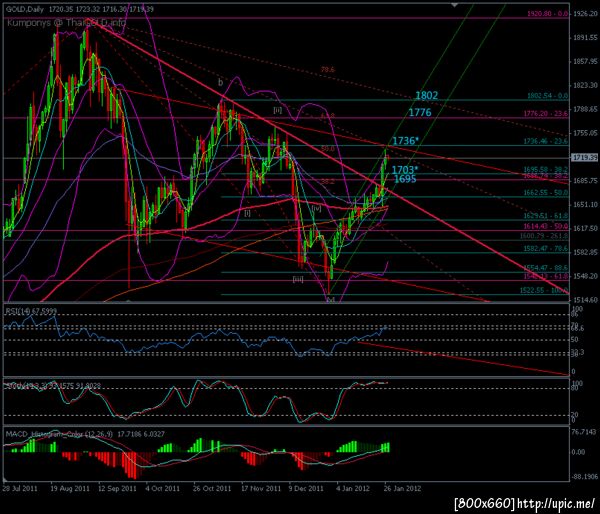Click price axis value 1823.30
The width and height of the screenshot is (600, 514).
pos(585,85)
